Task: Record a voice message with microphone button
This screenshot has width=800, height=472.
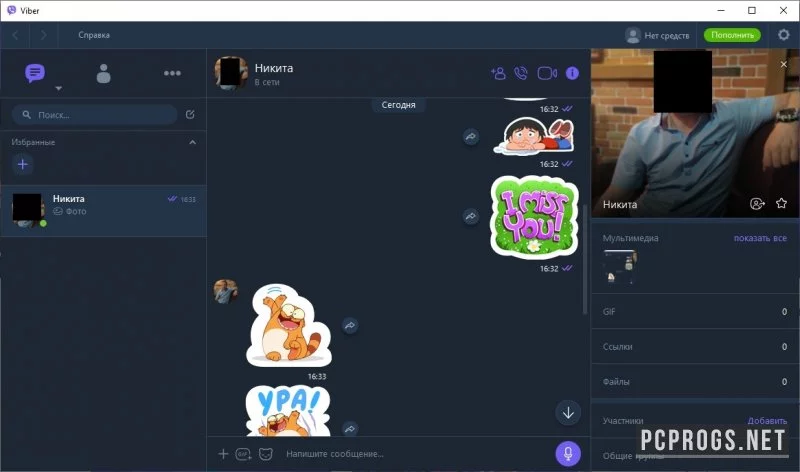Action: point(568,454)
